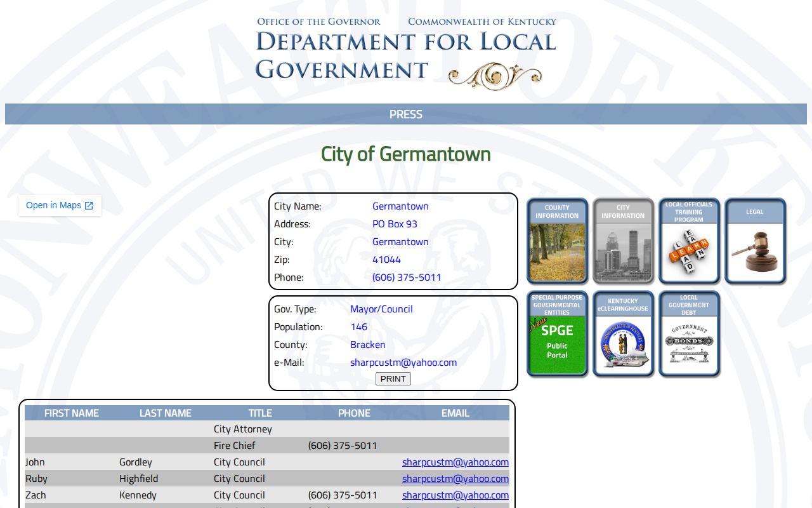Screen dimensions: 812x508
Task: Click the Bracken county value
Action: (x=368, y=345)
